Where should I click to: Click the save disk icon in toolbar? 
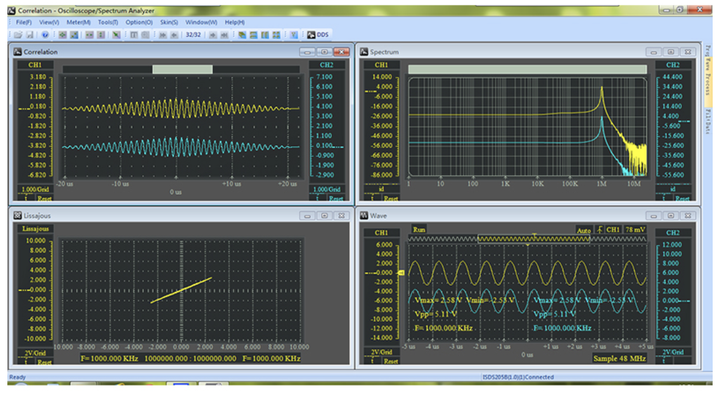(x=30, y=34)
